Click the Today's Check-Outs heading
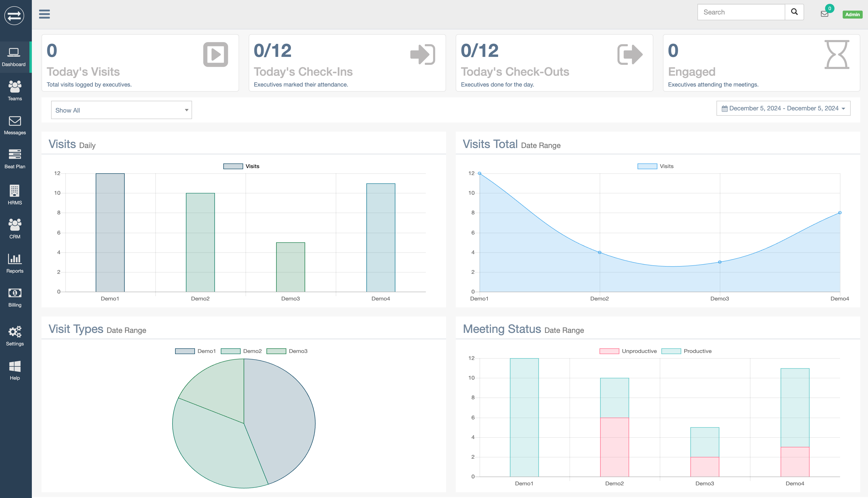 [x=515, y=72]
